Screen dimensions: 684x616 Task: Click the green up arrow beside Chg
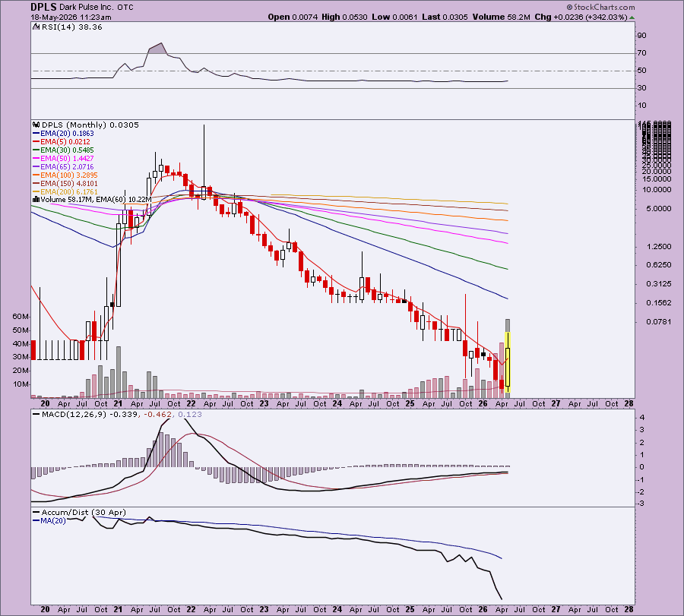point(632,17)
